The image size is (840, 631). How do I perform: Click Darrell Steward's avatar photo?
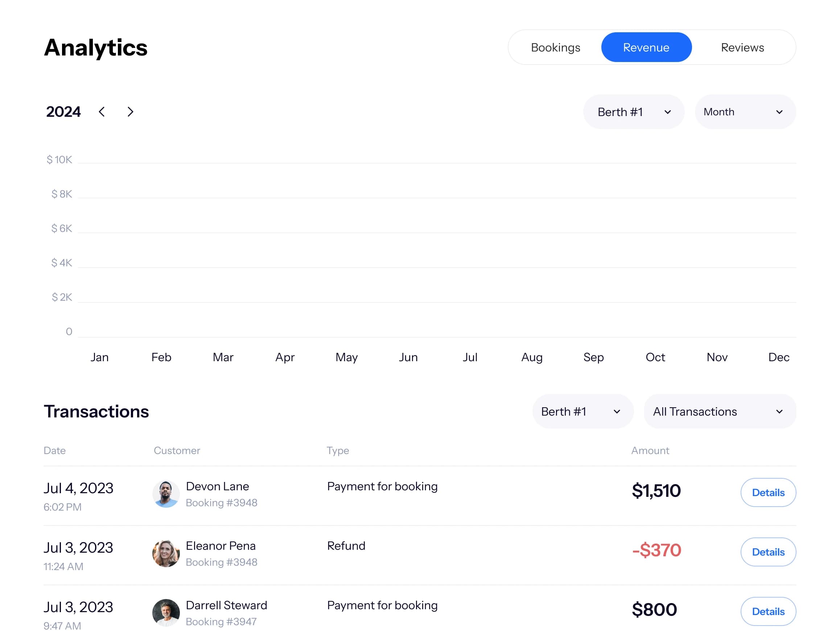[166, 613]
